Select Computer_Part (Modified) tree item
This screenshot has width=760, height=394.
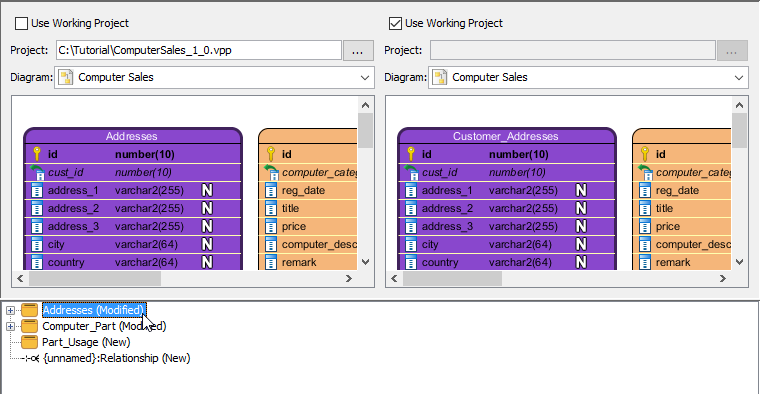click(104, 326)
